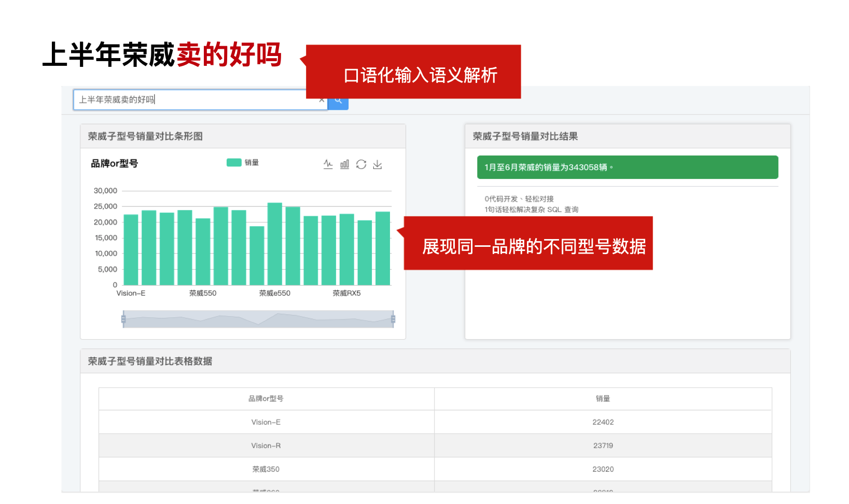Grab the right handle of the data zoom slider
This screenshot has height=504, width=849.
(x=393, y=319)
